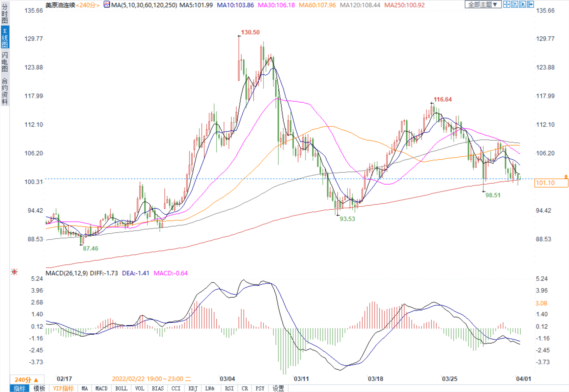Viewport: 569px width, 392px height.
Task: Click the MA indicator chart icon
Action: pyautogui.click(x=107, y=5)
